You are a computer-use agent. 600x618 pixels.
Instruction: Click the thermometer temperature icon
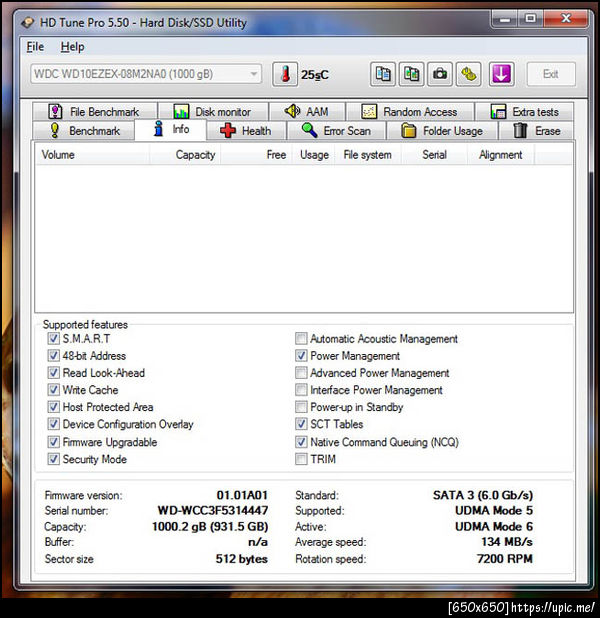[285, 74]
